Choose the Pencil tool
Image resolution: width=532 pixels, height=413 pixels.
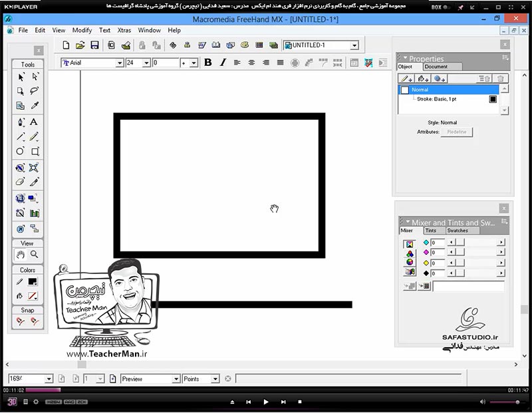34,136
